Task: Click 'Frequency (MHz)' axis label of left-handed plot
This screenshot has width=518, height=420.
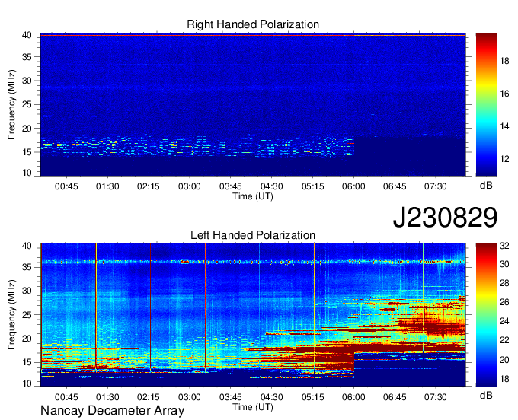Action: pyautogui.click(x=11, y=315)
